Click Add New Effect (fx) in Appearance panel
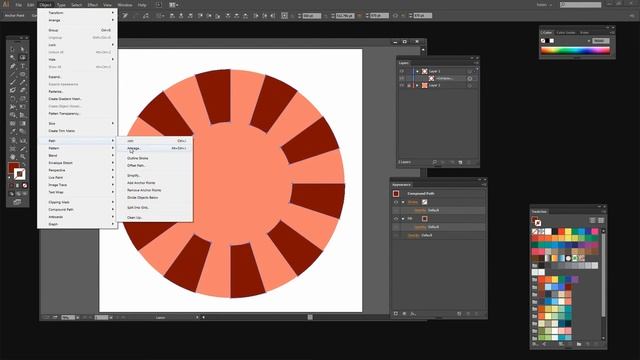 pyautogui.click(x=413, y=313)
